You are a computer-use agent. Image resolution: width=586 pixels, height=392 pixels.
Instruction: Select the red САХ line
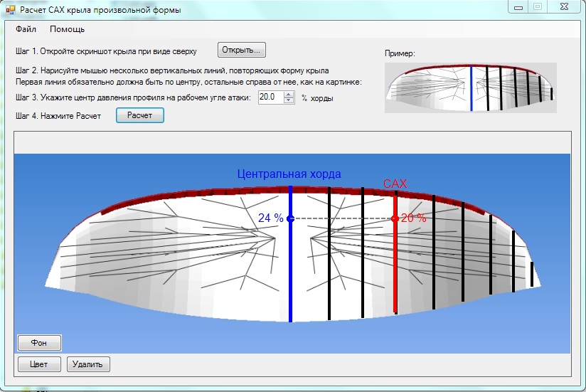(x=395, y=270)
